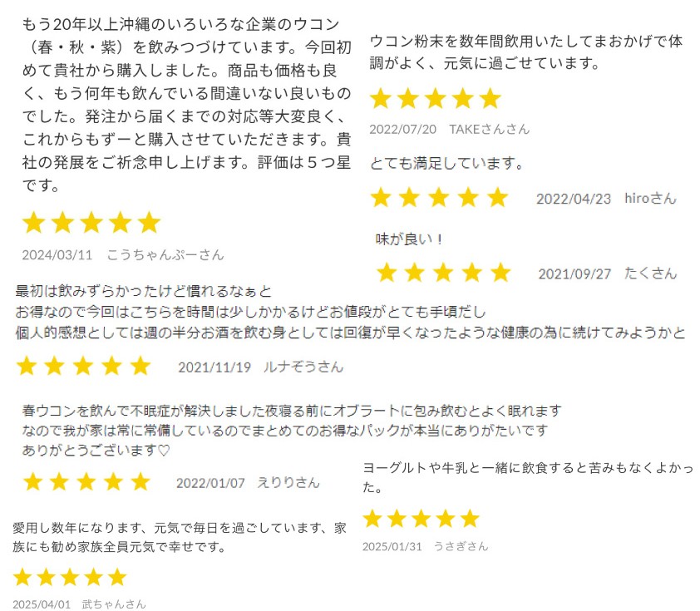Click fifth star above TAKEさん review date

[490, 98]
